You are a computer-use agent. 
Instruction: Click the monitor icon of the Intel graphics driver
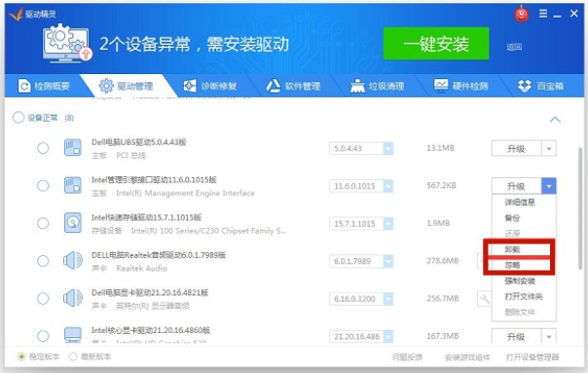coord(73,335)
